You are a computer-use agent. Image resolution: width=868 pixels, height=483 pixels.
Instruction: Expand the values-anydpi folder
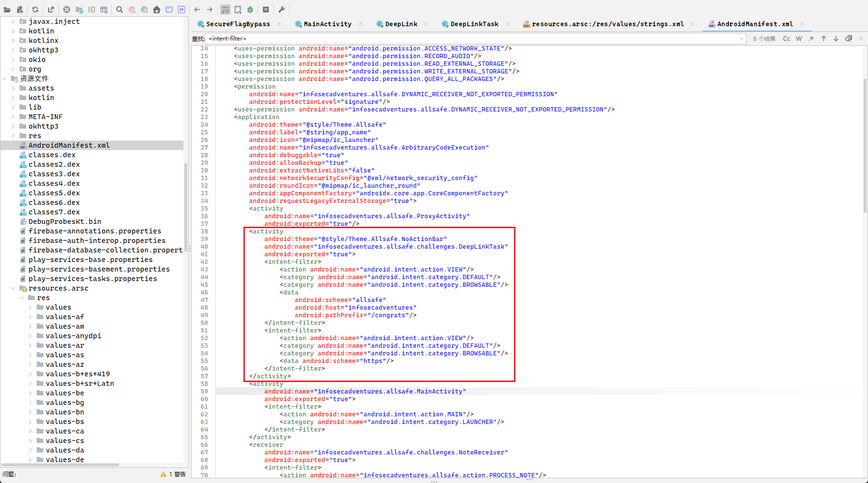coord(30,336)
